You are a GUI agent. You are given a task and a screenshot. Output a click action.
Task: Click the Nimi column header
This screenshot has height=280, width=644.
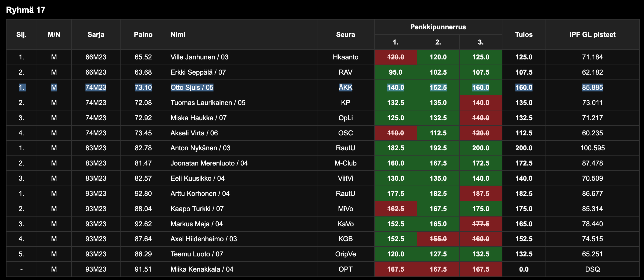tap(178, 34)
